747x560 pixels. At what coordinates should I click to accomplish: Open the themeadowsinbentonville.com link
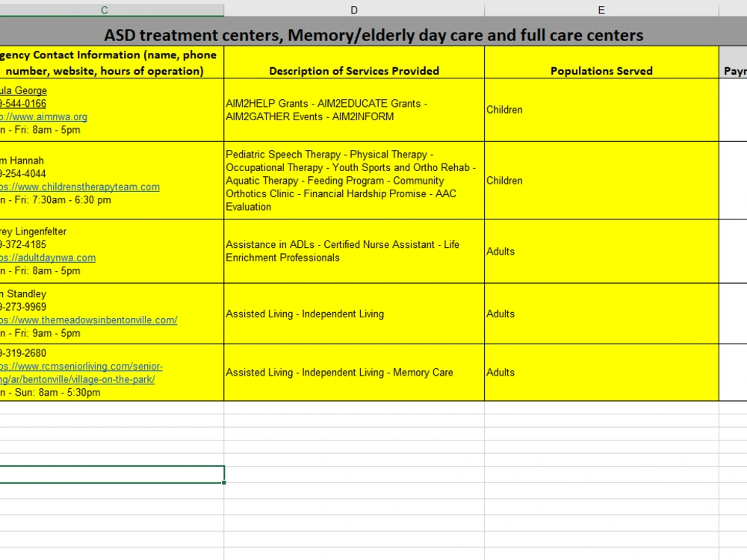coord(89,320)
